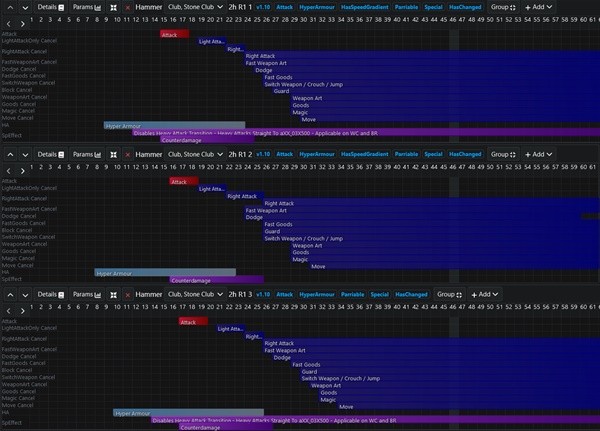Open Club, Stone Club dropdown in first panel
Viewport: 600px width, 431px height.
pos(193,7)
